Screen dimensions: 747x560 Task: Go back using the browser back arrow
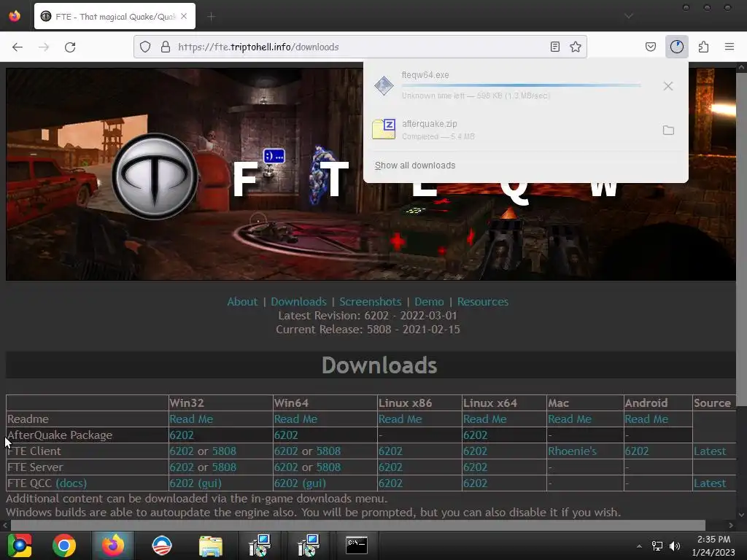pos(18,47)
